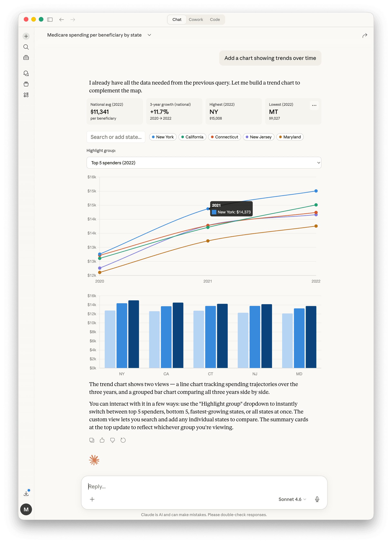Click the share arrow icon
Image resolution: width=392 pixels, height=544 pixels.
pyautogui.click(x=365, y=36)
